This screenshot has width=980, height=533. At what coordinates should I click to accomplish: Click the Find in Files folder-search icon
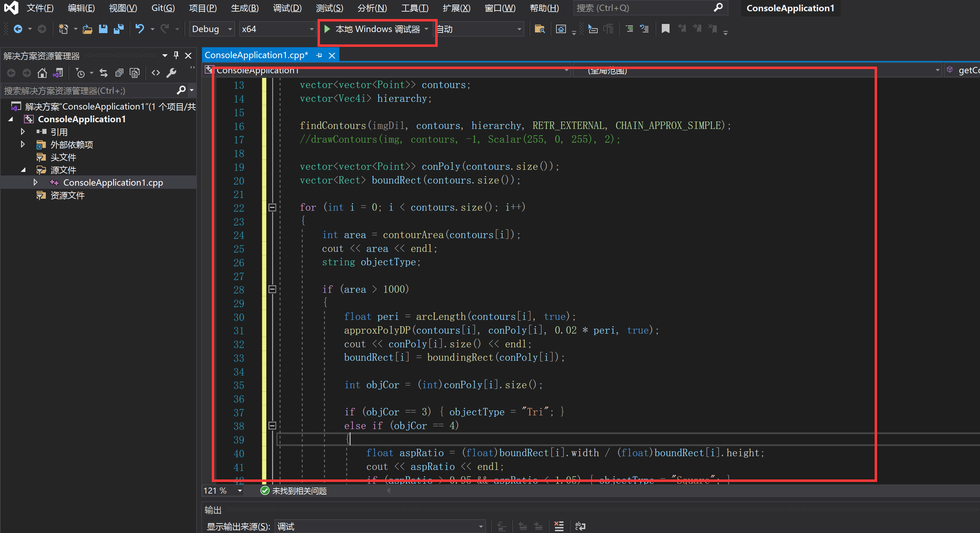pos(540,29)
